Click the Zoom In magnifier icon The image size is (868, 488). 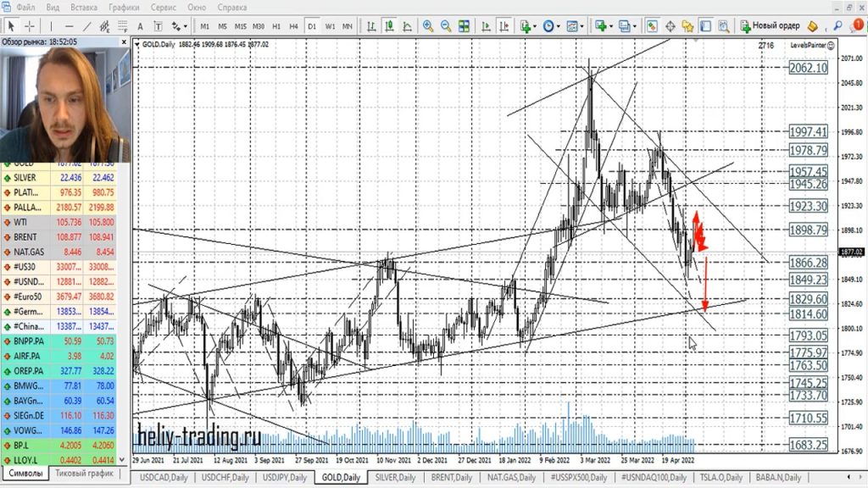tap(428, 25)
